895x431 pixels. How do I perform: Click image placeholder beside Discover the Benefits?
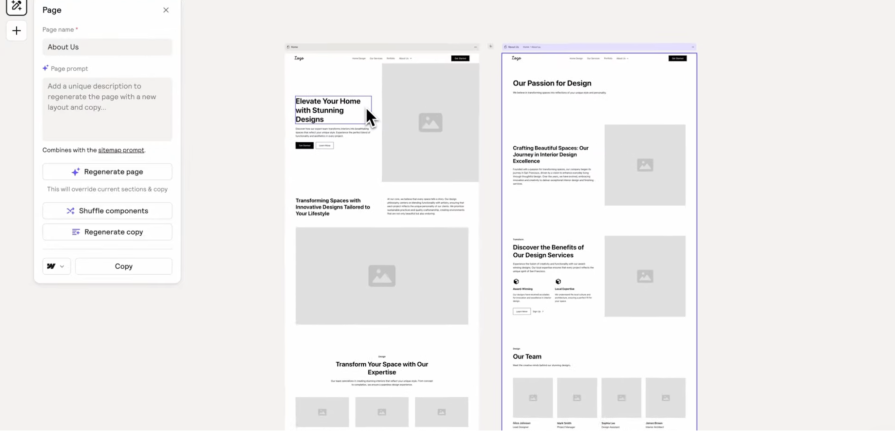(645, 276)
